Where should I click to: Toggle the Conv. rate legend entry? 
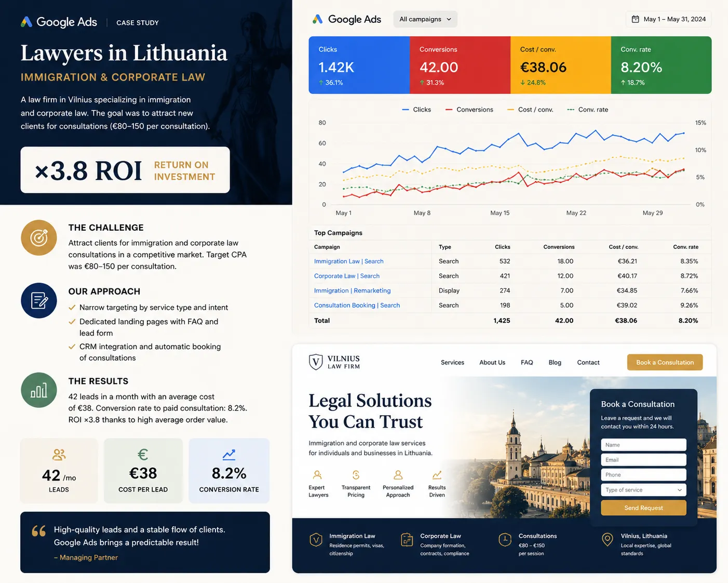pos(588,110)
